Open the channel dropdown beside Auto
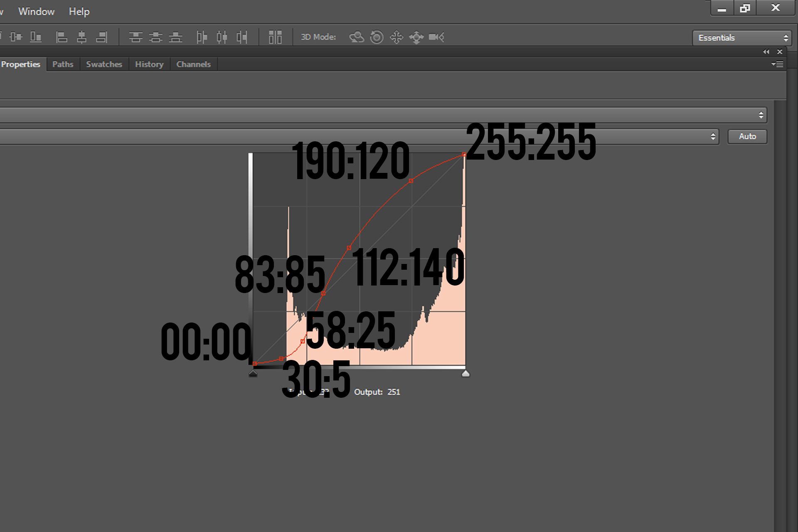Viewport: 798px width, 532px height. (713, 136)
